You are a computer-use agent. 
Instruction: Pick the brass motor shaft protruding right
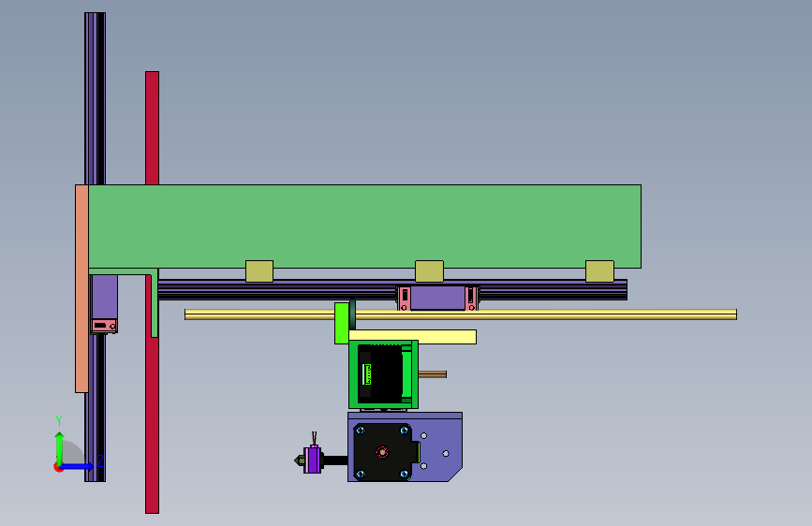(x=433, y=374)
